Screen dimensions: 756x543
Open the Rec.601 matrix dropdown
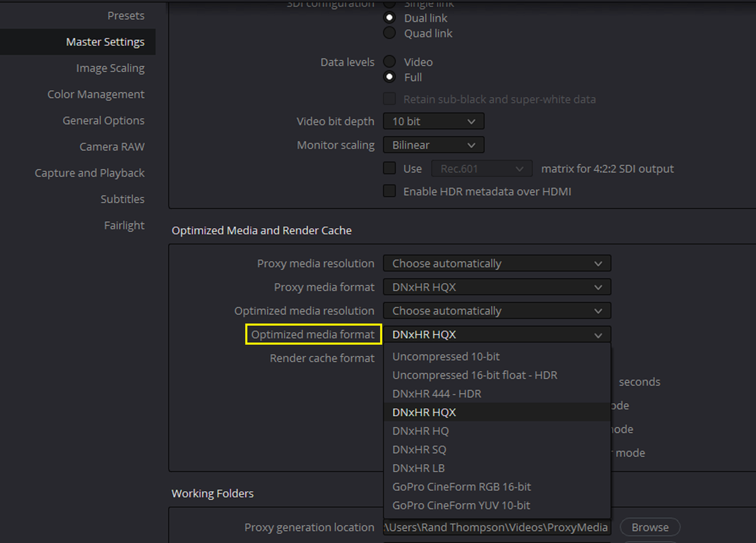[x=482, y=169]
